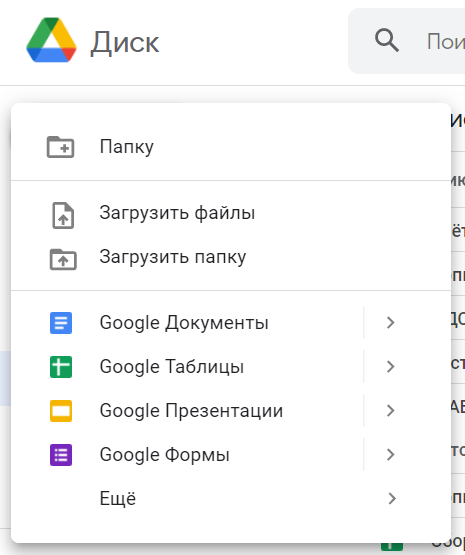Viewport: 465px width, 555px height.
Task: Create a new Google Документы file
Action: (188, 323)
